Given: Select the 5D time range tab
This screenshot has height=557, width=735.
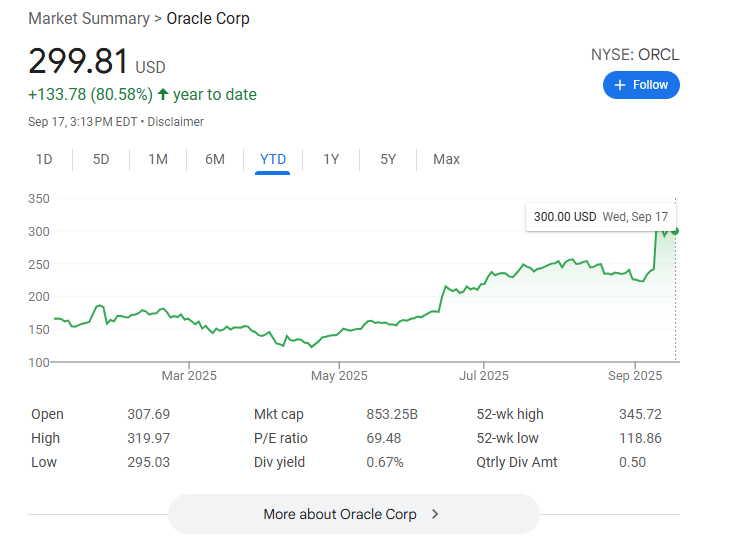Looking at the screenshot, I should pos(101,159).
